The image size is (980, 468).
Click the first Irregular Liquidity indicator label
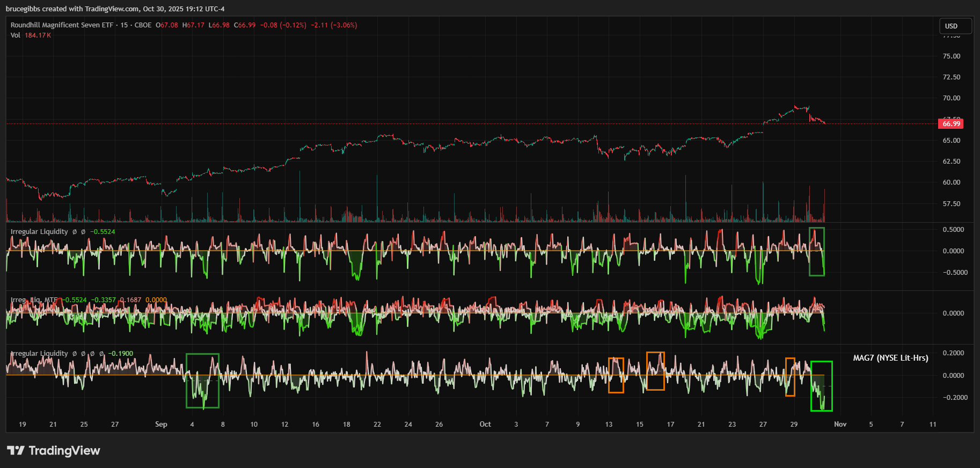(39, 232)
